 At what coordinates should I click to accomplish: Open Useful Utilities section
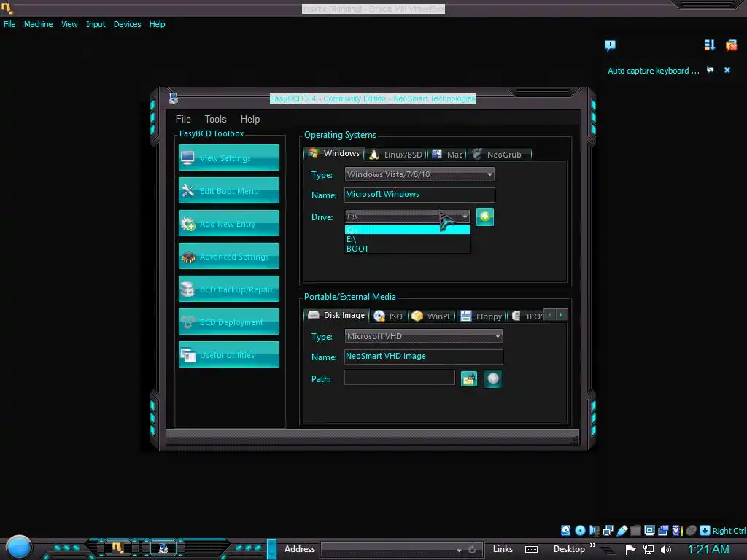[228, 355]
